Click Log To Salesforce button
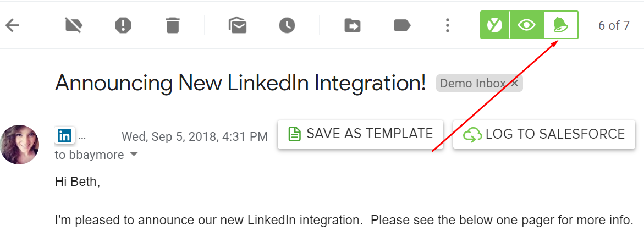Viewport: 644px width, 247px height. 544,134
